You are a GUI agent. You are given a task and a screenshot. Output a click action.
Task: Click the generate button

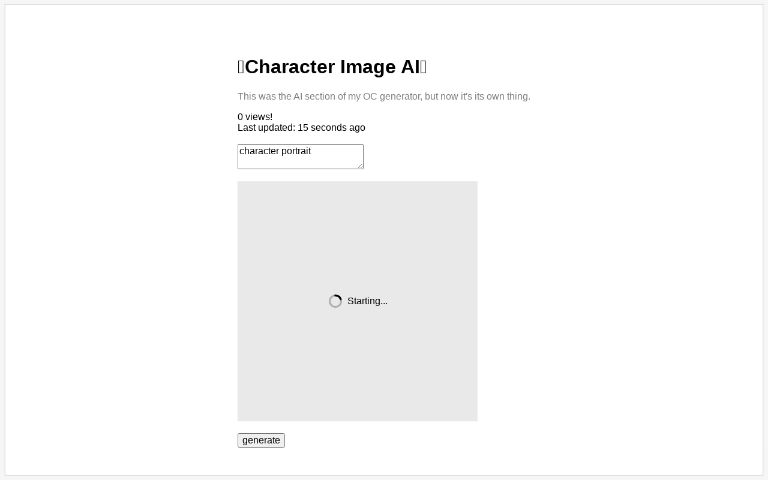point(261,440)
